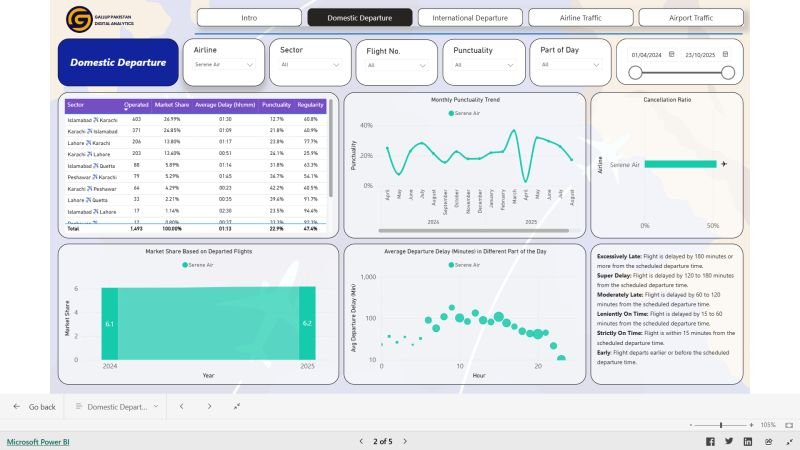Share report on LinkedIn
The height and width of the screenshot is (450, 800).
746,441
